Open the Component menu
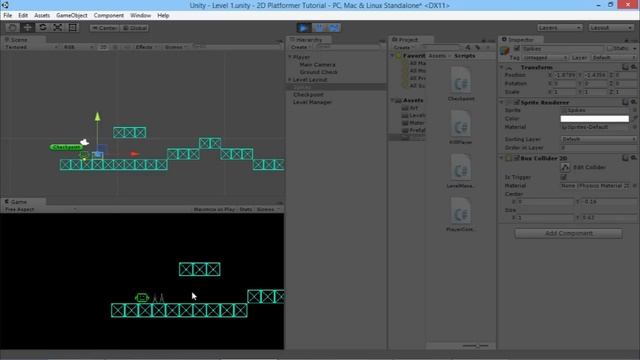This screenshot has width=640, height=360. 109,15
